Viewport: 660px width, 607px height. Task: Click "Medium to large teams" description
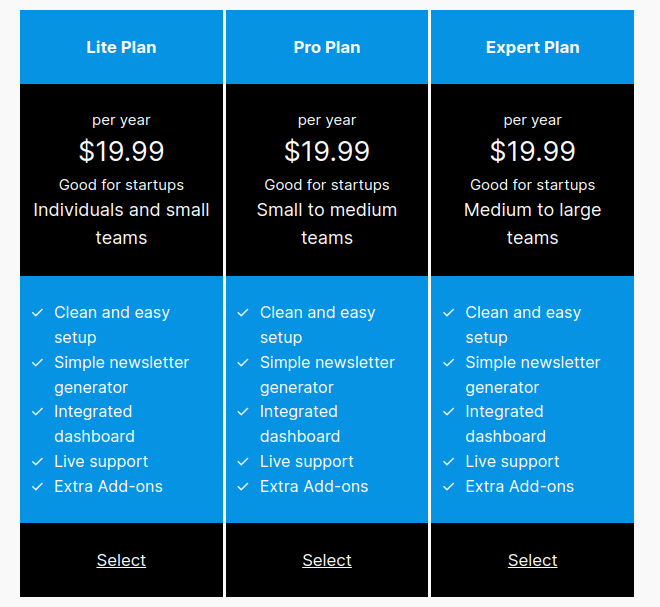[532, 224]
